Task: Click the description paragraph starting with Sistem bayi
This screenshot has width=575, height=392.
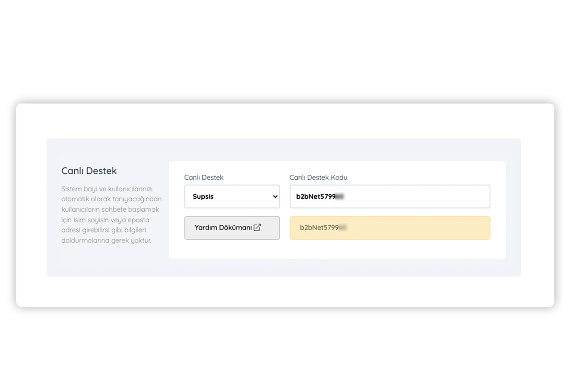Action: [x=112, y=215]
